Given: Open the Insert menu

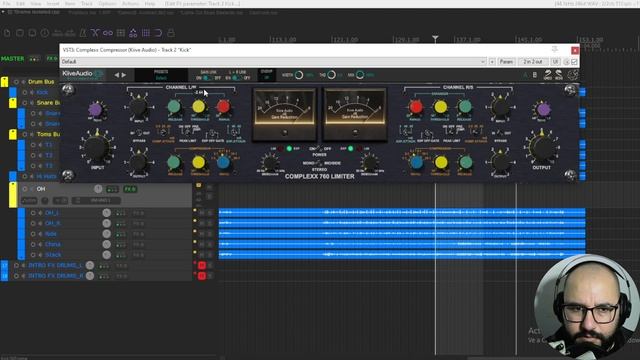Looking at the screenshot, I should click(x=53, y=4).
